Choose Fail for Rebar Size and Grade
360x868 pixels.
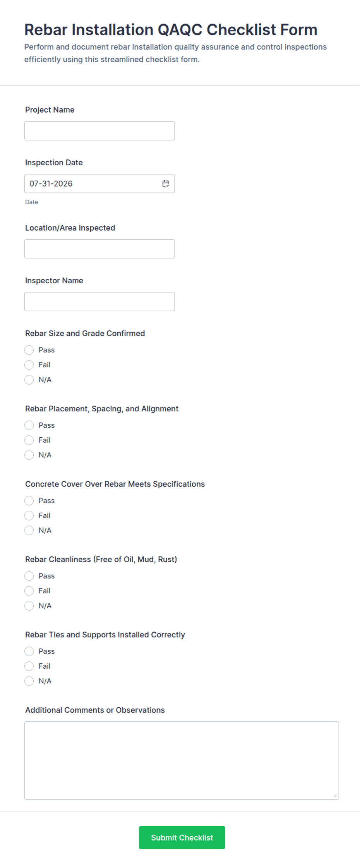tap(29, 365)
